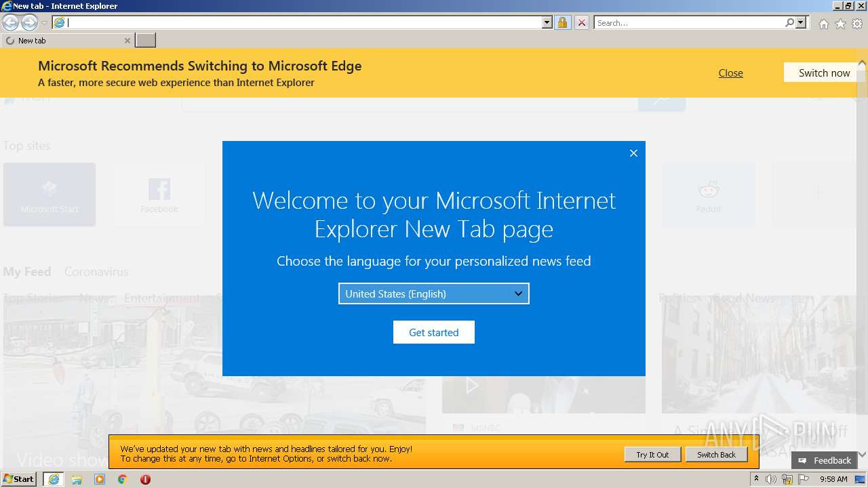868x488 pixels.
Task: Click the Action Center flag tray icon
Action: (x=804, y=479)
